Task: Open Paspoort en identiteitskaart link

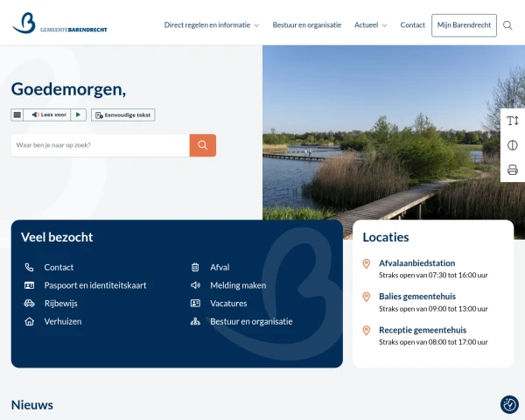Action: pyautogui.click(x=95, y=285)
